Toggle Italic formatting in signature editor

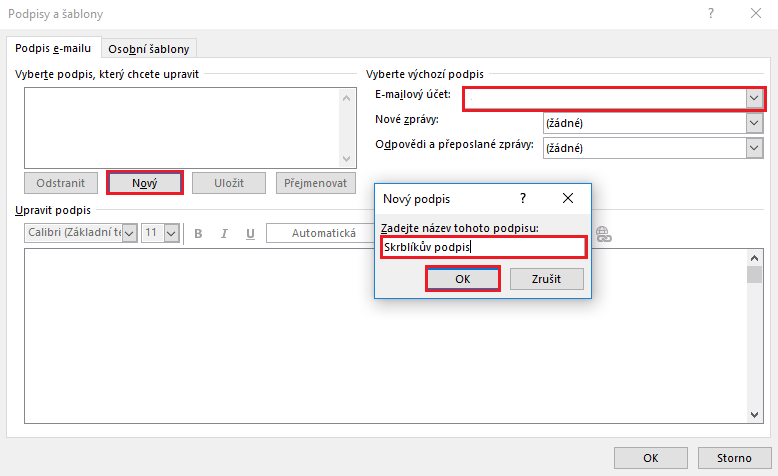coord(224,233)
